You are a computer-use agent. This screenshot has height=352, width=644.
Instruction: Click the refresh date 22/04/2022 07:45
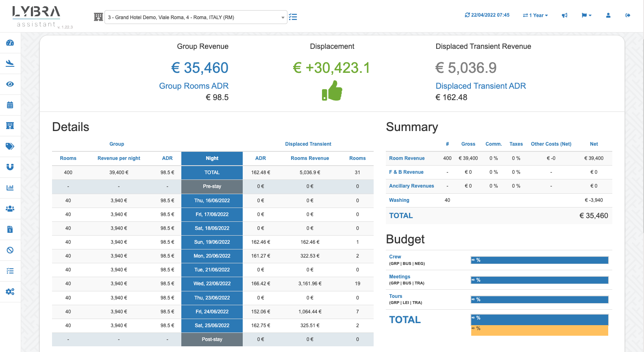point(487,15)
